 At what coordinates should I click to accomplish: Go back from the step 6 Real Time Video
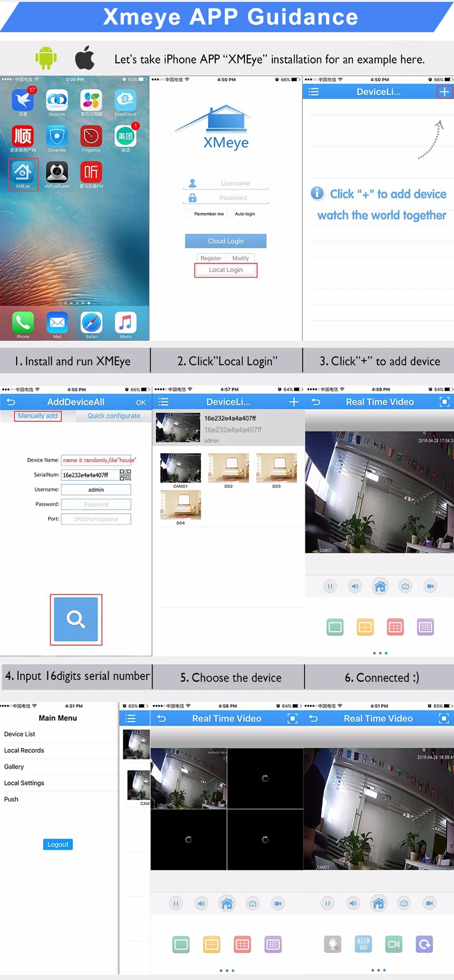(316, 402)
